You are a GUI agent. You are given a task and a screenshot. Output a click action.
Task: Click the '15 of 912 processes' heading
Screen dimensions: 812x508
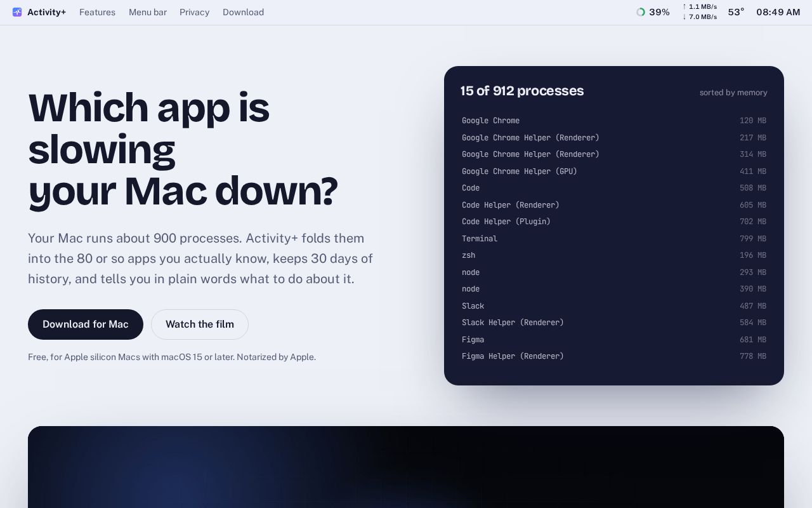click(522, 91)
